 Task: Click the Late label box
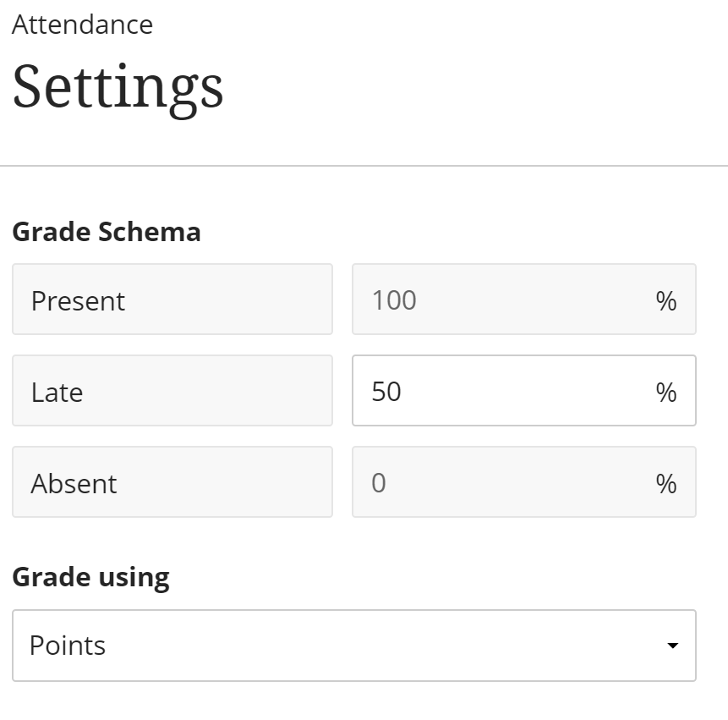172,391
